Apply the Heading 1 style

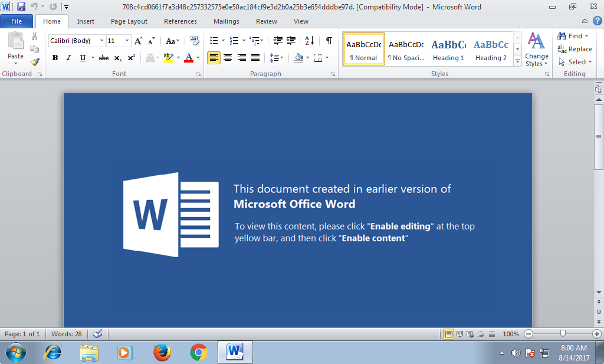(x=448, y=50)
